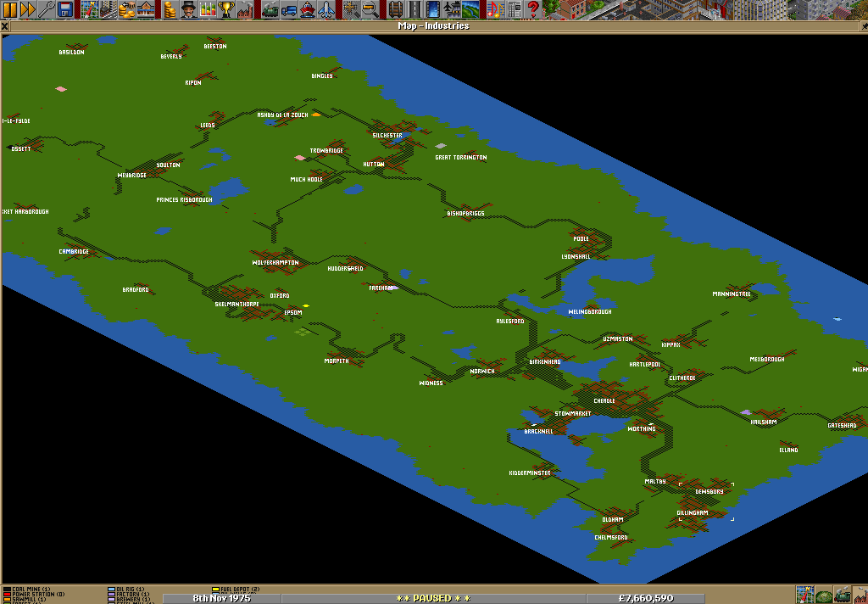Toggle Power Station in the map legend
This screenshot has height=604, width=868.
click(34, 594)
